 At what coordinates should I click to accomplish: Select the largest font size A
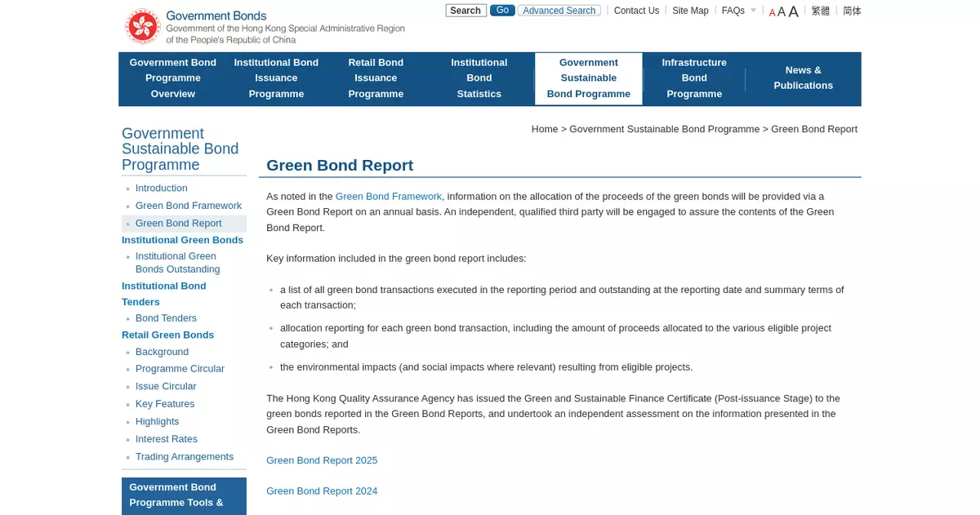tap(793, 11)
